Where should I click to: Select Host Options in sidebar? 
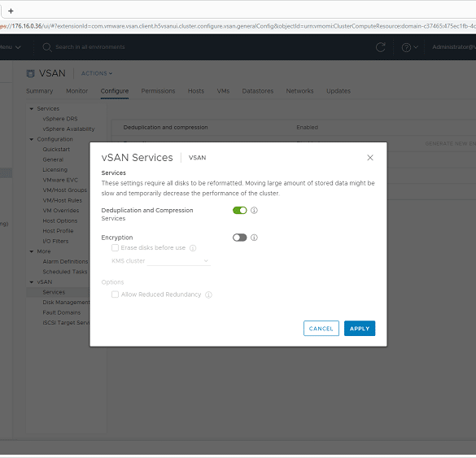[x=60, y=221]
